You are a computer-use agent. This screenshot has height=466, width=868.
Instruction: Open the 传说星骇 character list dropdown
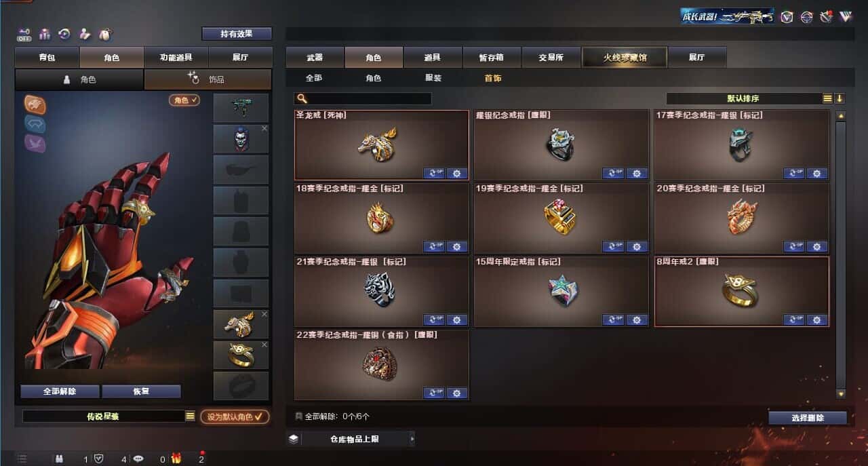pos(190,416)
